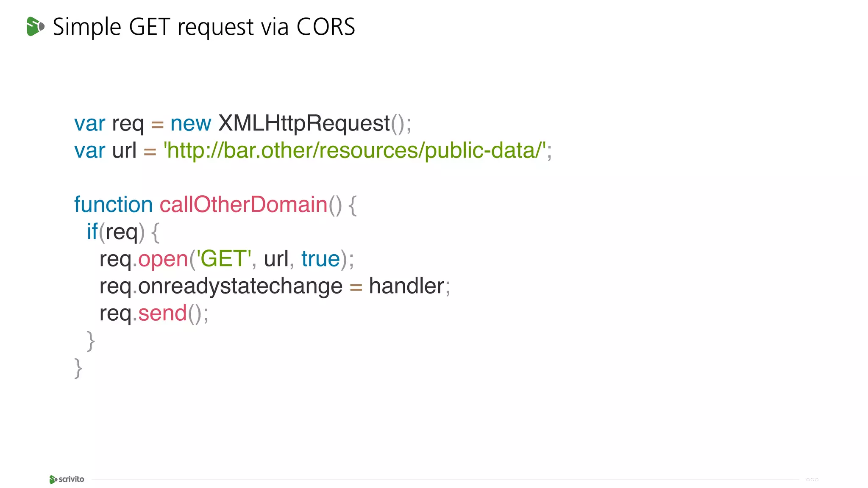This screenshot has width=868, height=488.
Task: Click the middle circle of the footer dots
Action: pyautogui.click(x=812, y=480)
